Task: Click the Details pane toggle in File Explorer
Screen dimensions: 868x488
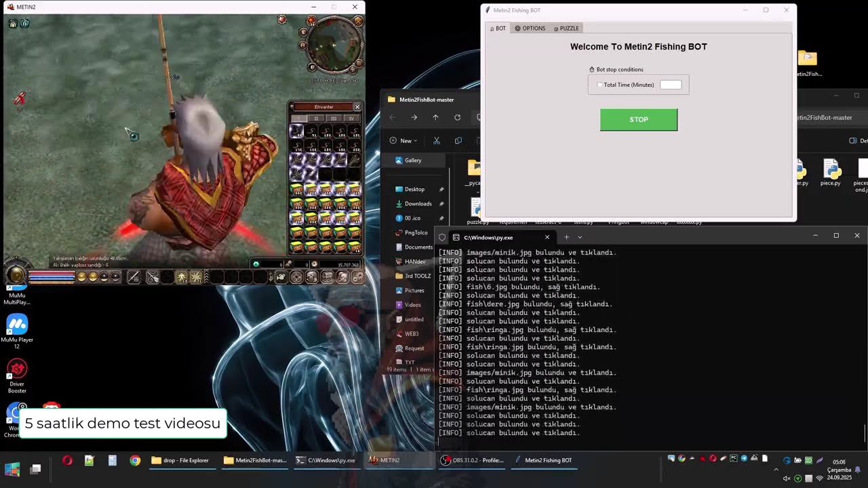Action: [857, 140]
